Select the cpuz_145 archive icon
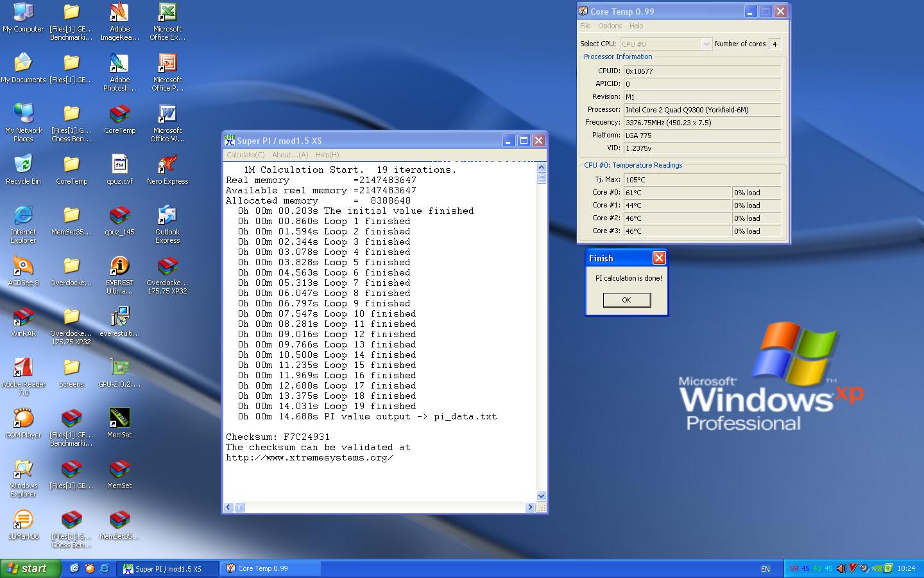The image size is (924, 578). click(119, 221)
